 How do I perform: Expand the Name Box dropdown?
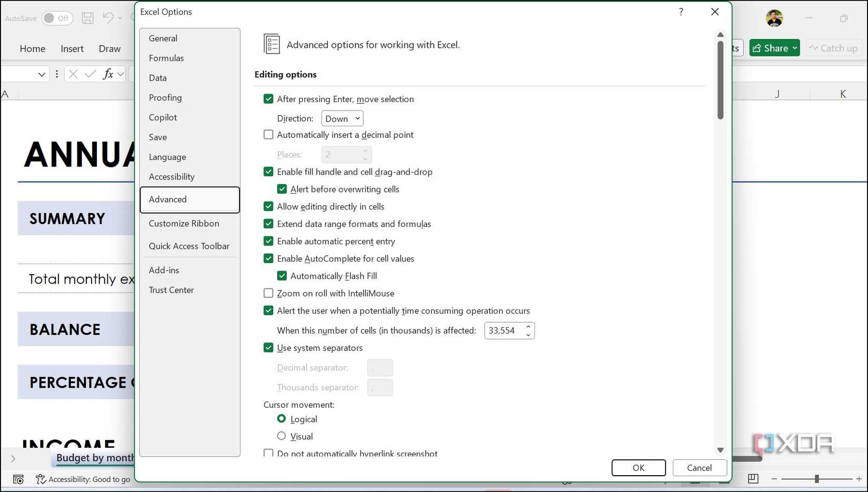click(x=42, y=74)
